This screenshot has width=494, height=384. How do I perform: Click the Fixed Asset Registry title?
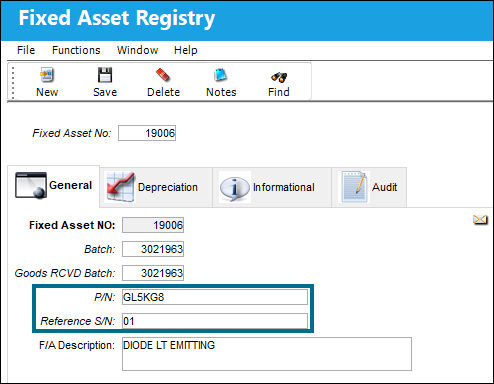[117, 18]
